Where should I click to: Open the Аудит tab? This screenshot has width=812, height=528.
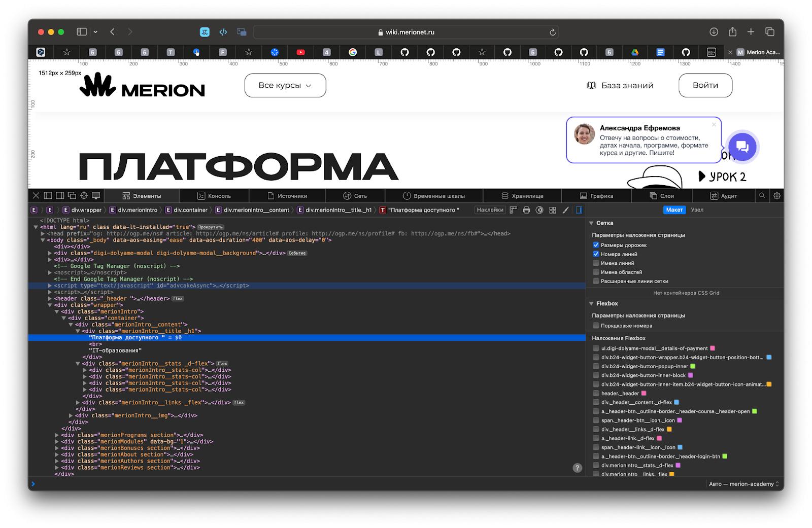click(723, 196)
